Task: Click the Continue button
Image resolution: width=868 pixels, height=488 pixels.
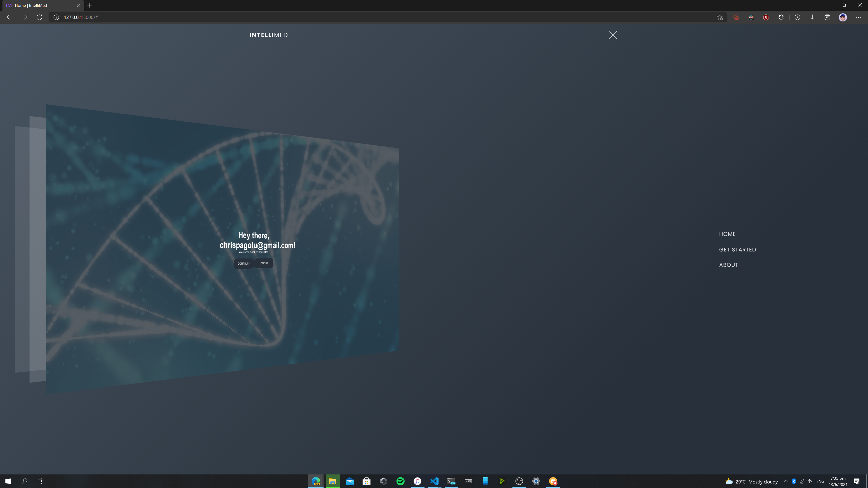Action: point(244,263)
